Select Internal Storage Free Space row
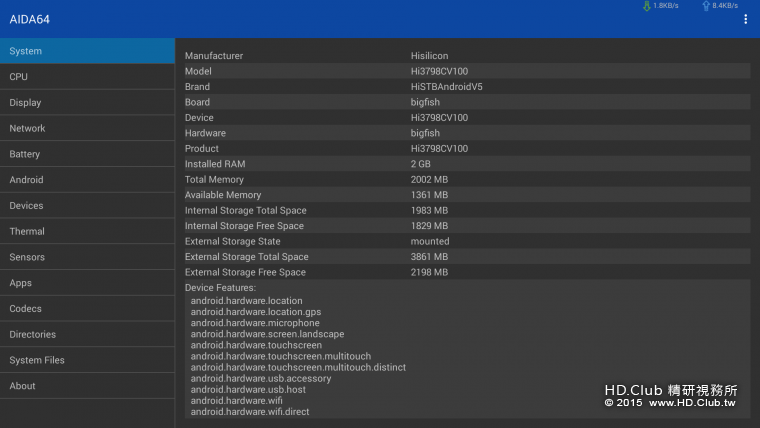Viewport: 760px width, 428px height. pyautogui.click(x=467, y=226)
